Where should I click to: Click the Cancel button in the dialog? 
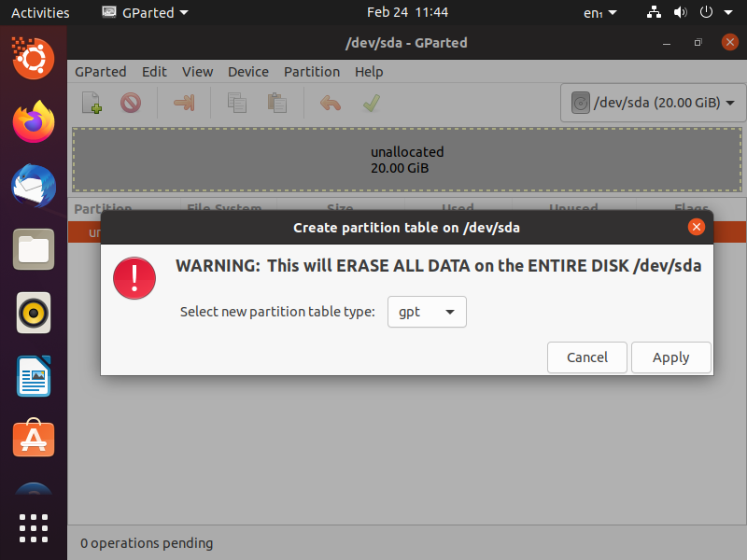point(587,357)
